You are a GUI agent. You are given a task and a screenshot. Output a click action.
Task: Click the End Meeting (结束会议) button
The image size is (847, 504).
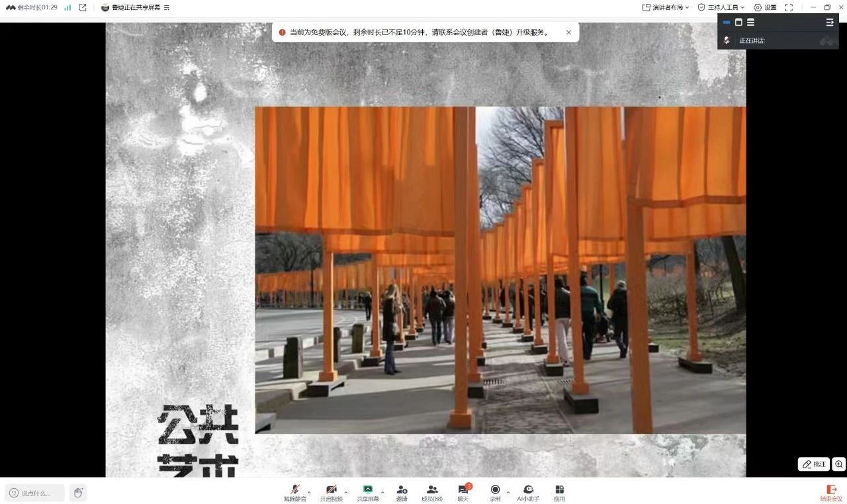tap(831, 493)
